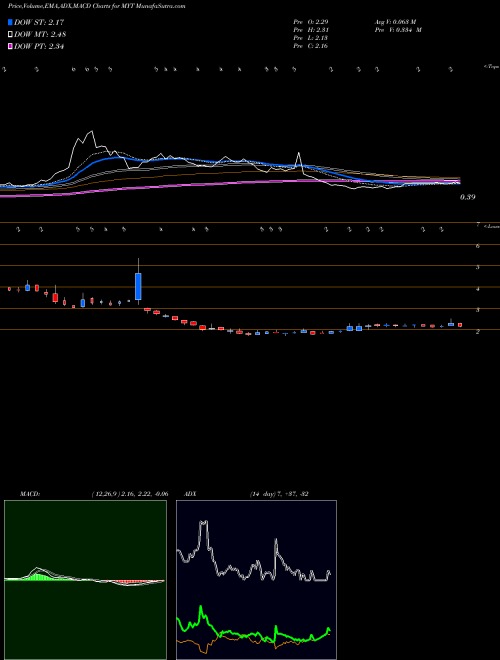This screenshot has height=660, width=500.
Task: Click the 'Pre L: 2.13' value
Action: click(311, 38)
